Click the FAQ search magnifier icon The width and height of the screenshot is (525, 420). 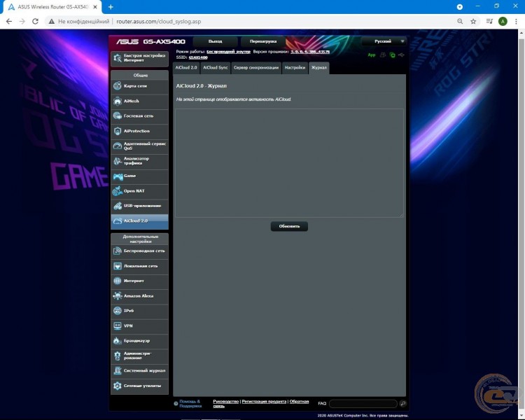(402, 404)
